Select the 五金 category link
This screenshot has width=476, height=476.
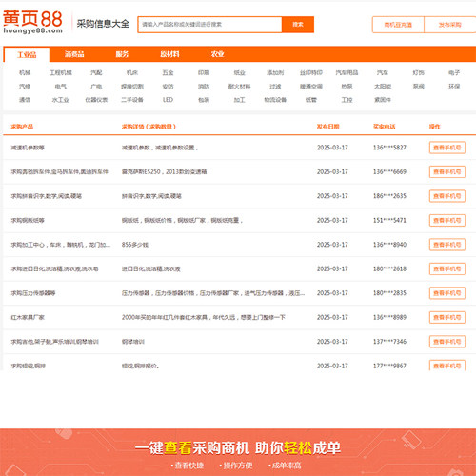(168, 73)
